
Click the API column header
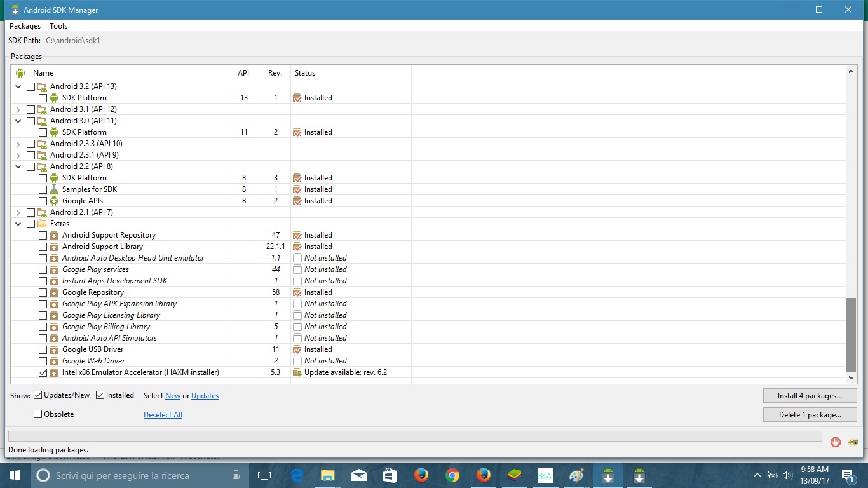coord(243,73)
